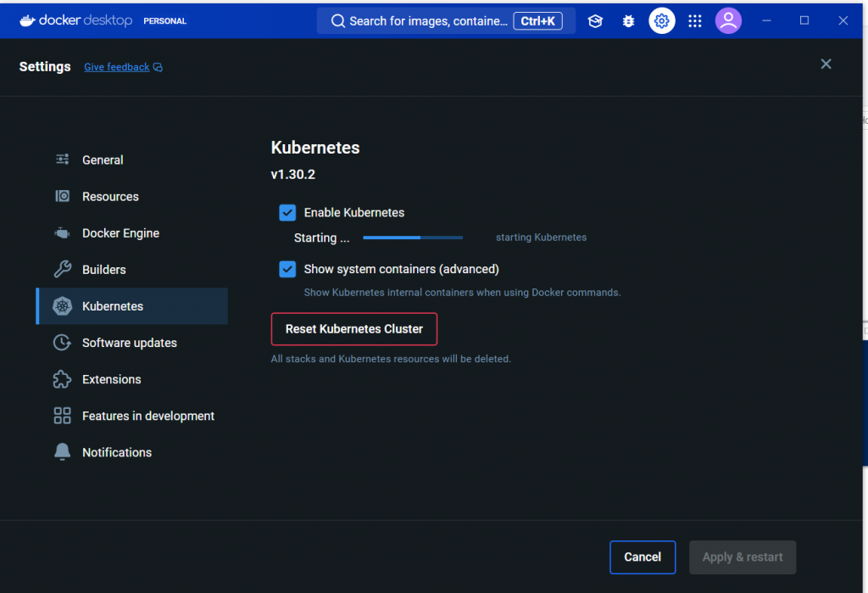Image resolution: width=868 pixels, height=593 pixels.
Task: Click the Features in development grid icon
Action: tap(62, 416)
